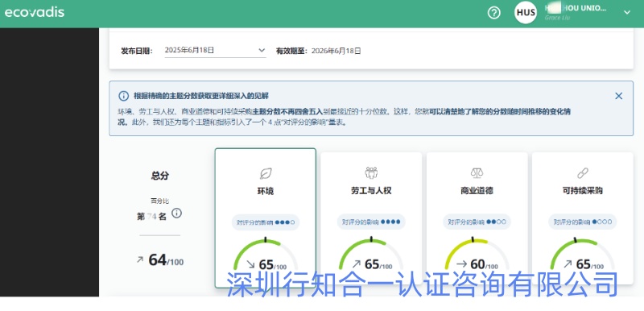Click the scales icon on 商业道德 card
This screenshot has height=311, width=644.
(x=477, y=172)
